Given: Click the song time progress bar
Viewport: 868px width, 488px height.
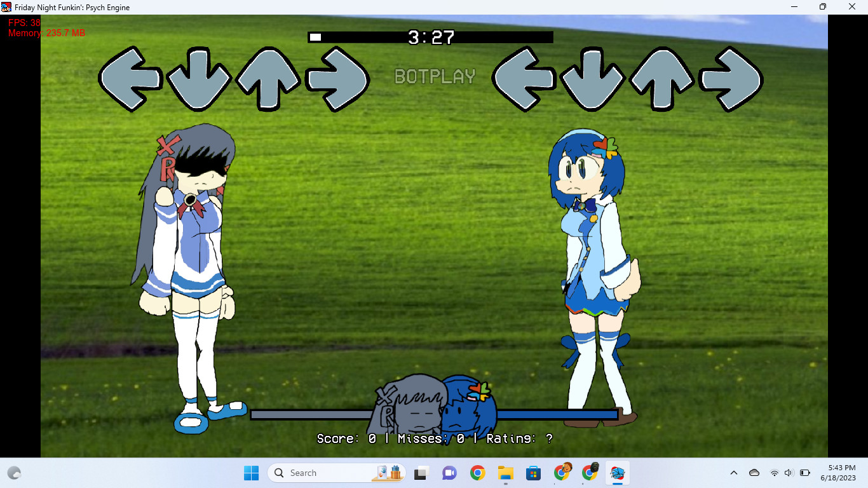Looking at the screenshot, I should click(x=431, y=37).
